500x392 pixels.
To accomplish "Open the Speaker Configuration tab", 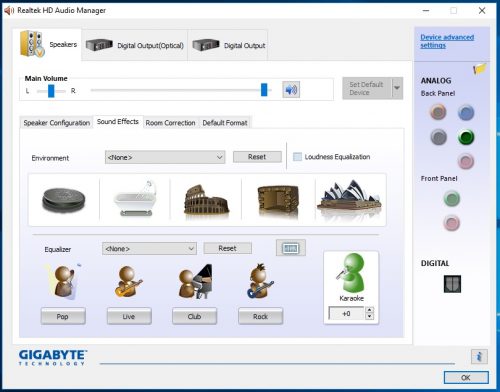I will coord(57,123).
